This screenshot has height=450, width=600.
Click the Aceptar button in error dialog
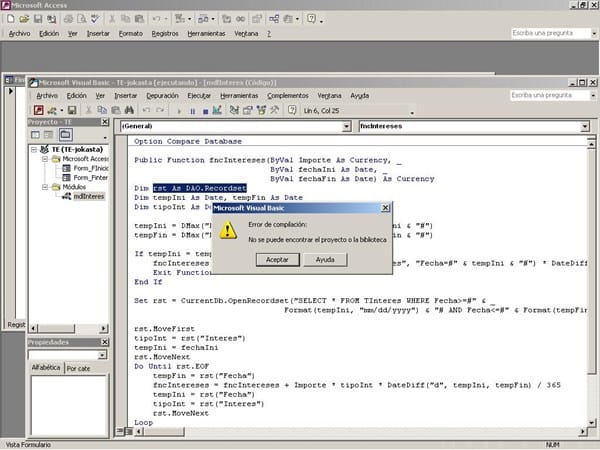point(278,259)
